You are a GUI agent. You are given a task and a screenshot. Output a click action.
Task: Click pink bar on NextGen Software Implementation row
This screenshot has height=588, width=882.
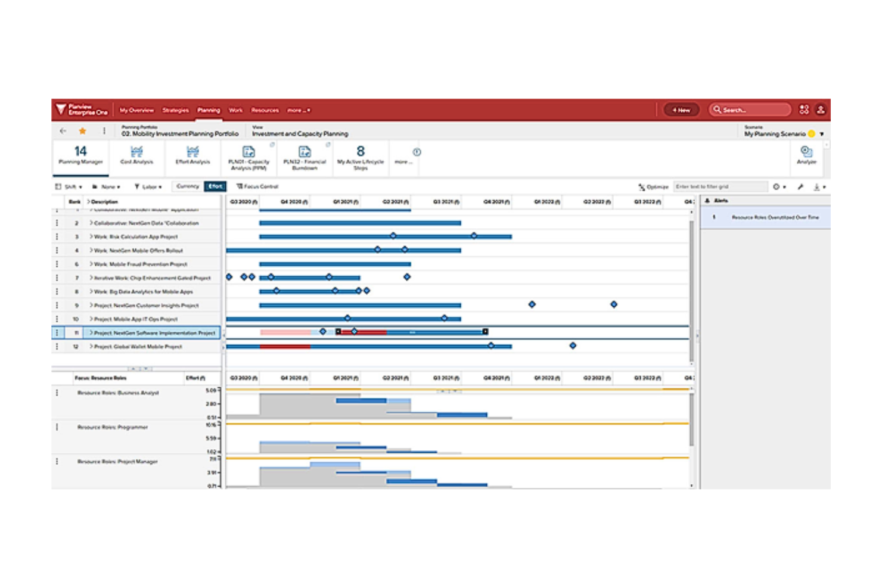pos(286,332)
